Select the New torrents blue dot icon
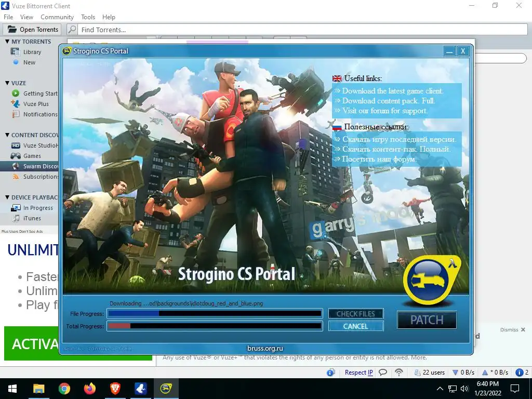Viewport: 532px width, 399px height. point(16,62)
